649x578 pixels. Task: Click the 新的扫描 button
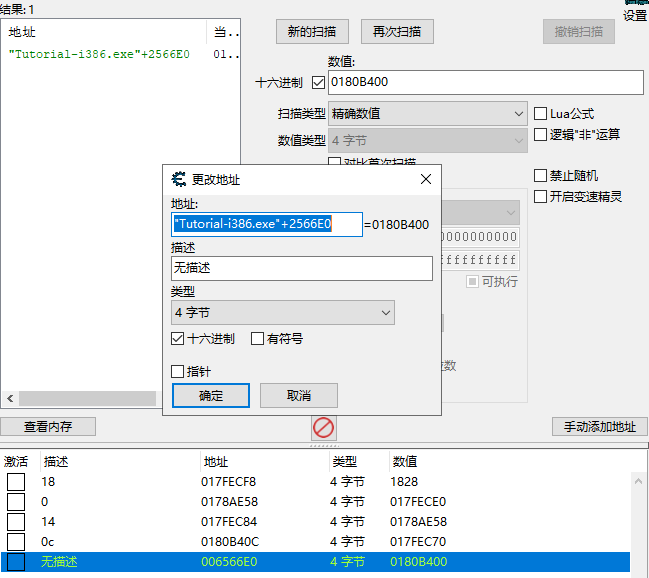coord(312,31)
